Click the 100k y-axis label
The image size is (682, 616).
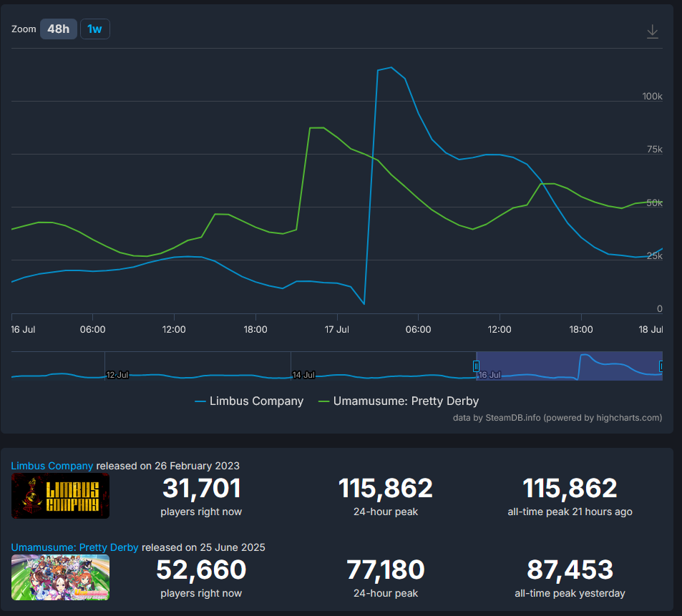tap(652, 96)
